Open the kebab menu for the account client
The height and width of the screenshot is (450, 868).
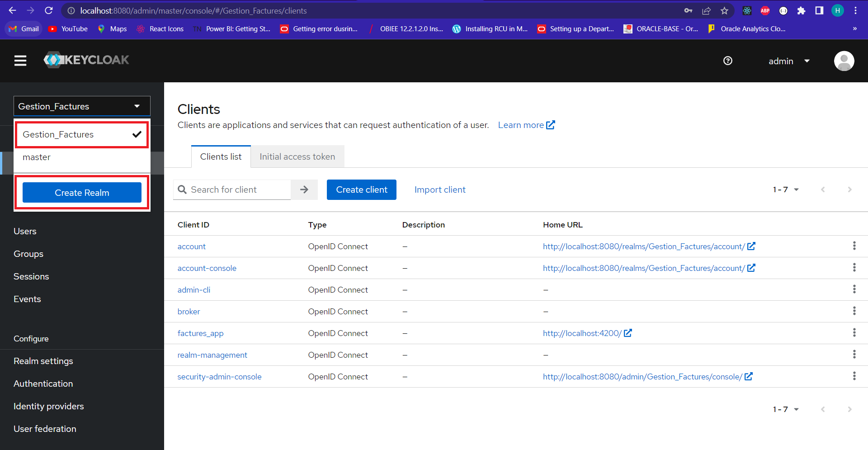pos(854,246)
